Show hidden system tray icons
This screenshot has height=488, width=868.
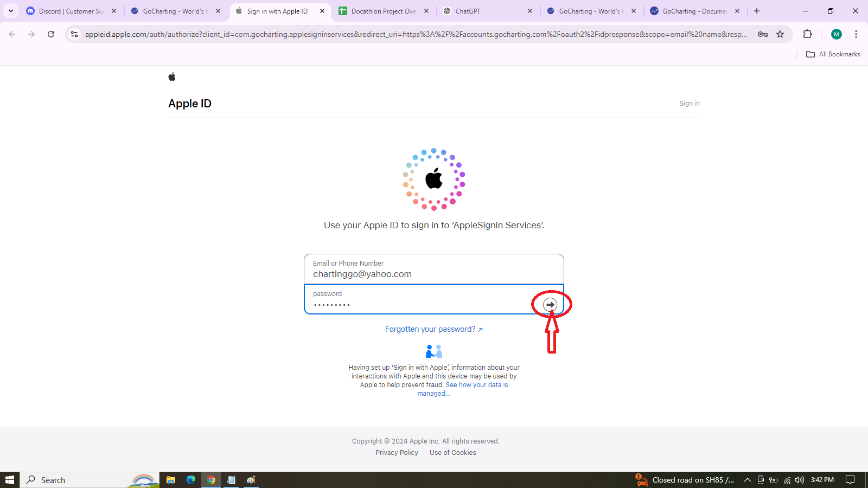(747, 480)
